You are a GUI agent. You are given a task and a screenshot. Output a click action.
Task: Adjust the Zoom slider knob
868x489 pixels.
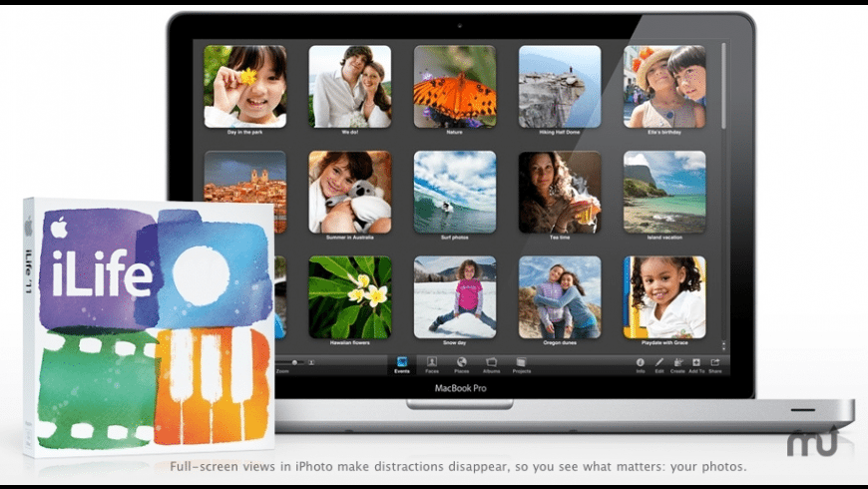pos(294,362)
